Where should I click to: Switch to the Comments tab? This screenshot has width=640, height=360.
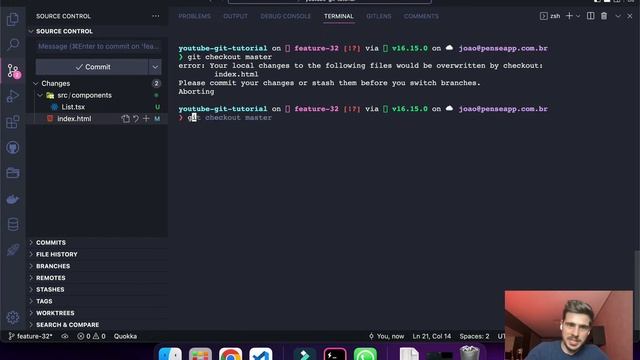pyautogui.click(x=421, y=16)
